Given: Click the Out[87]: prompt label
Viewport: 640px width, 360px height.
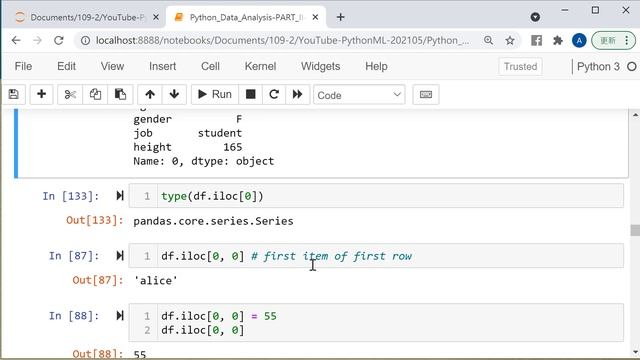Looking at the screenshot, I should coord(98,280).
